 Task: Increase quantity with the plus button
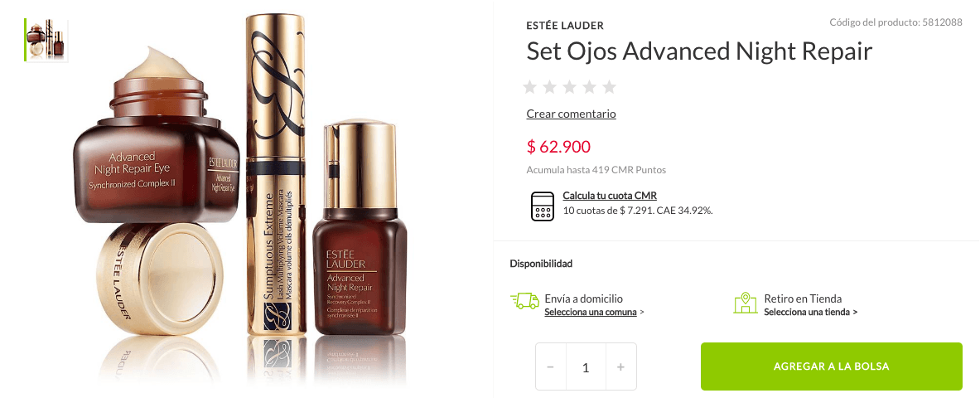620,366
